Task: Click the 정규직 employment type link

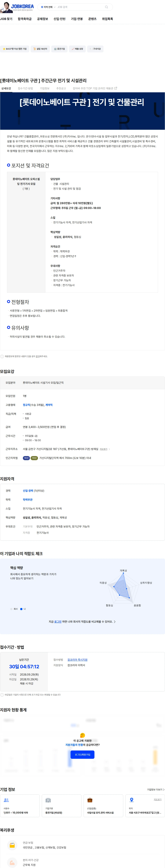Action: tap(26, 405)
